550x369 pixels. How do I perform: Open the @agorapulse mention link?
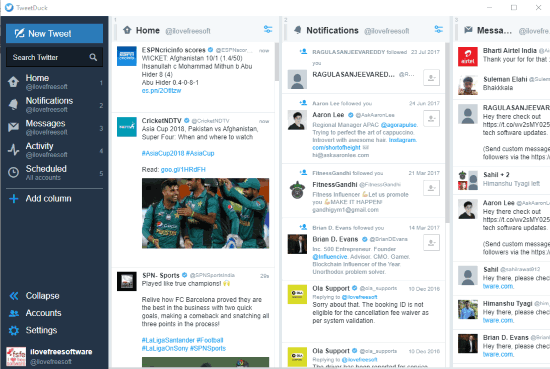399,125
